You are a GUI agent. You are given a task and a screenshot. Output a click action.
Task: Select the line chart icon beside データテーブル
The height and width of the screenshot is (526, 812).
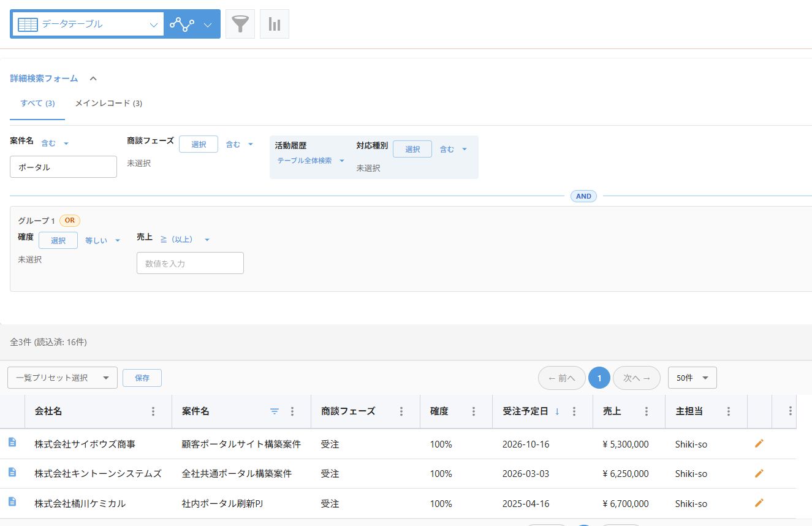(183, 23)
